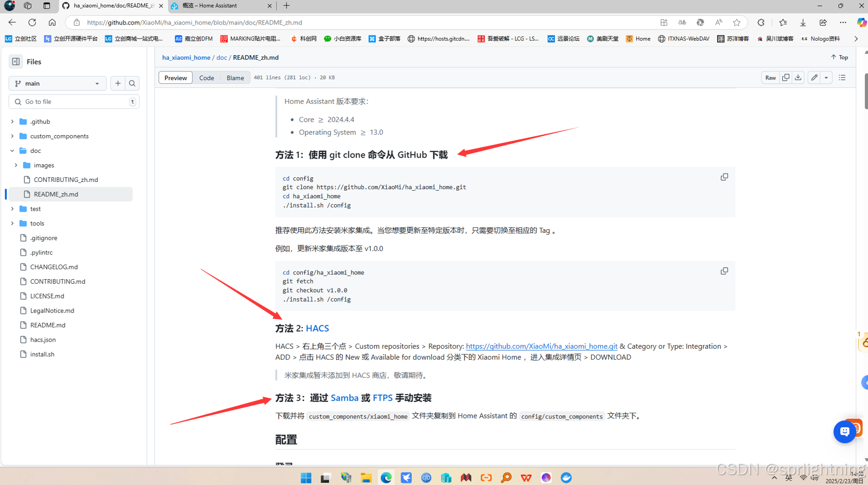Open WPS Office from taskbar

click(526, 478)
